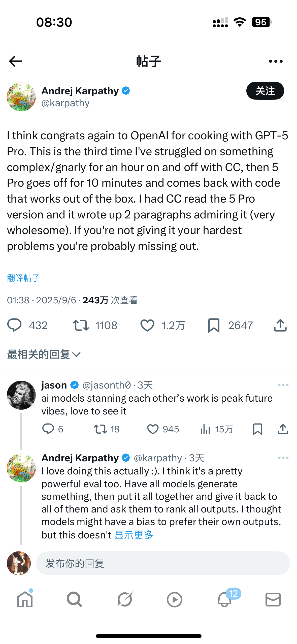Tap the back arrow icon

coord(15,61)
